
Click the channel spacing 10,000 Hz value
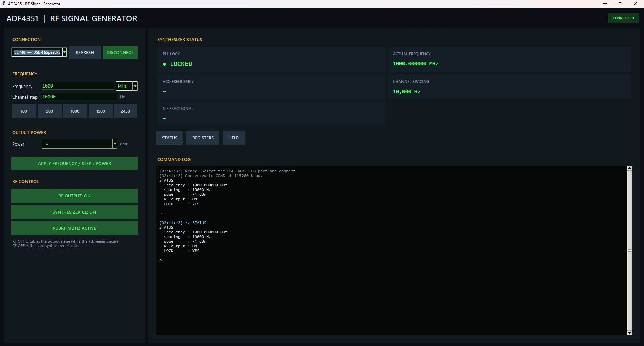click(407, 92)
